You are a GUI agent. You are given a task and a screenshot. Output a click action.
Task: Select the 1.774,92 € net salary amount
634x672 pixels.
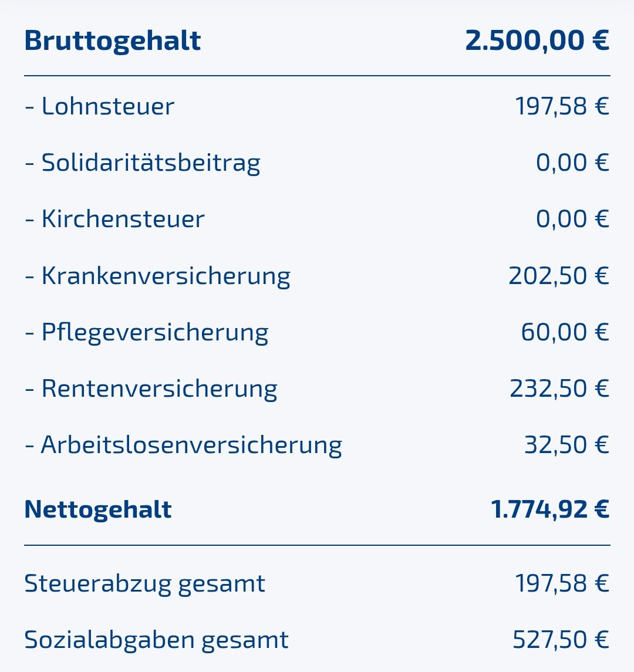(x=550, y=509)
